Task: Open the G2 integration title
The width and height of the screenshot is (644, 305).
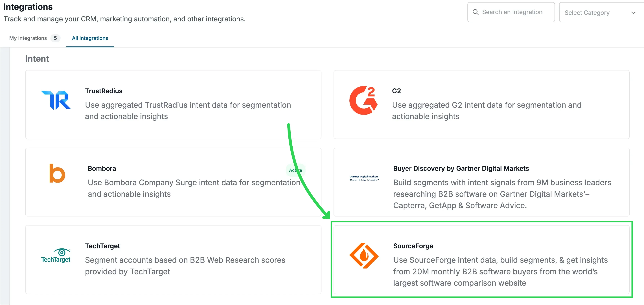Action: 397,91
